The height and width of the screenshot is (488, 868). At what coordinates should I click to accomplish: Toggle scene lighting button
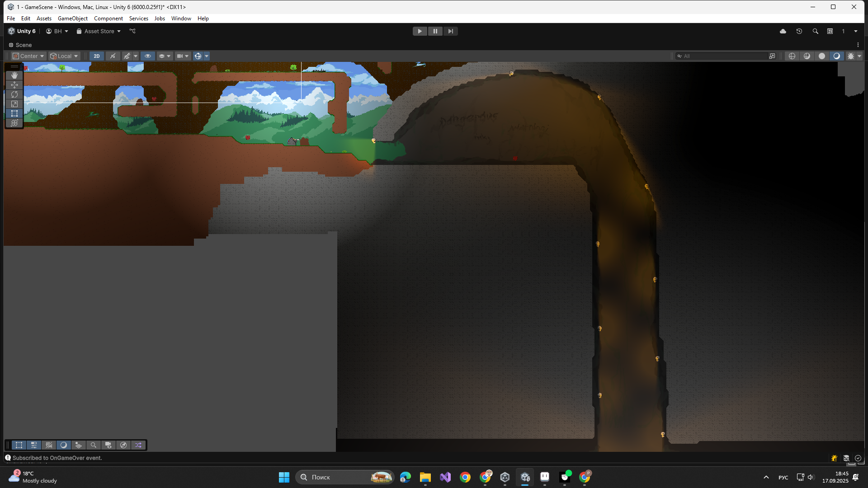113,56
